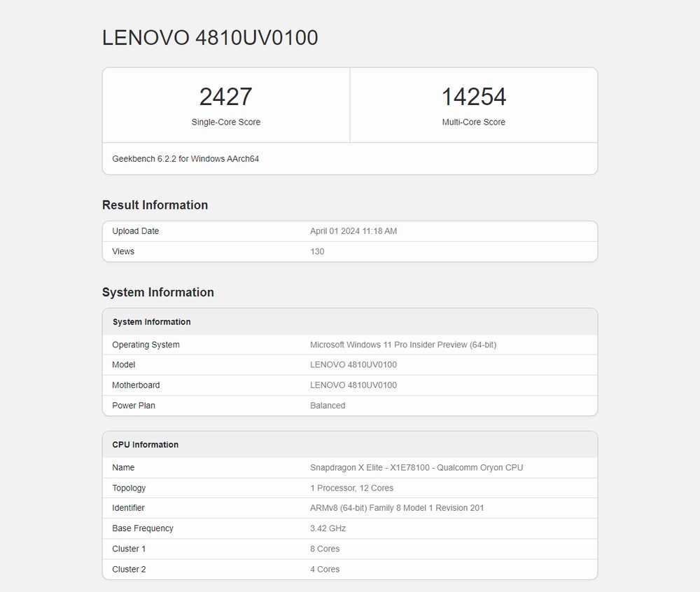The height and width of the screenshot is (592, 700).
Task: Select the 8 Cores value
Action: [x=325, y=549]
